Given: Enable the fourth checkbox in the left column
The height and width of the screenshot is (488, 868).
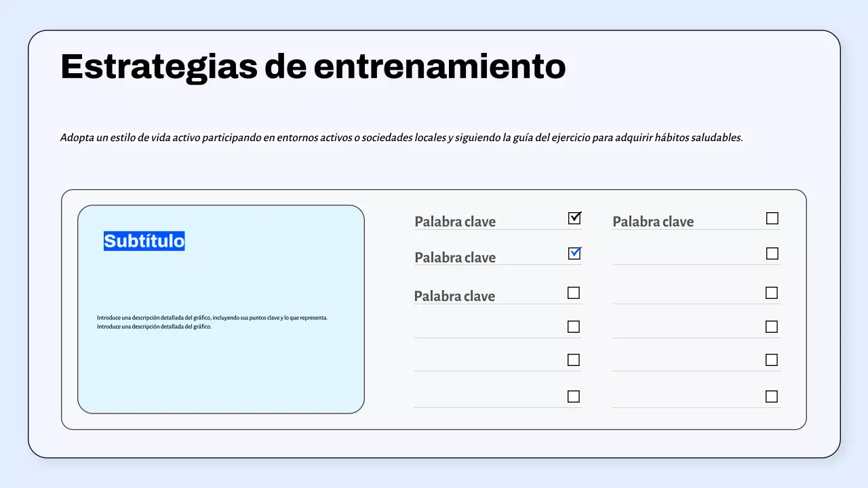Looking at the screenshot, I should (x=574, y=326).
